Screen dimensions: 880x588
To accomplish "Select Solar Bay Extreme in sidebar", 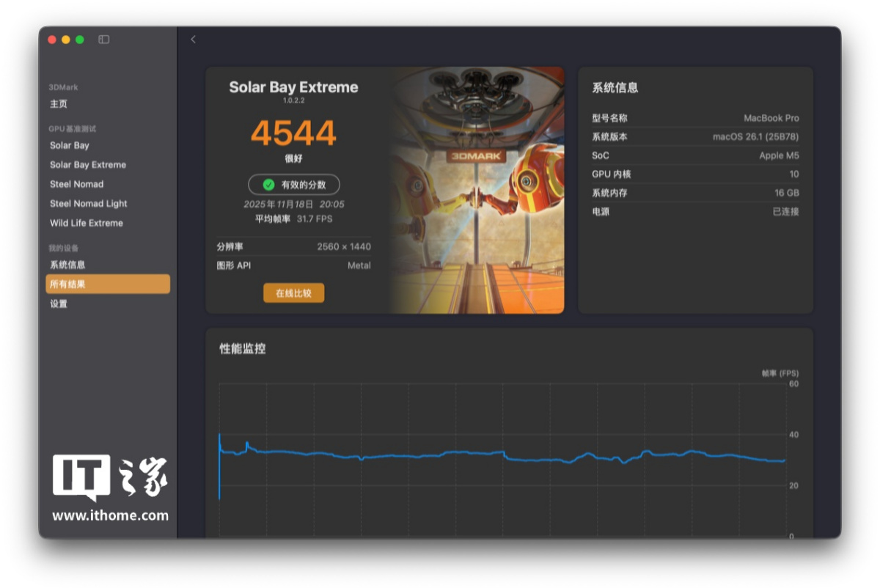I will [88, 165].
